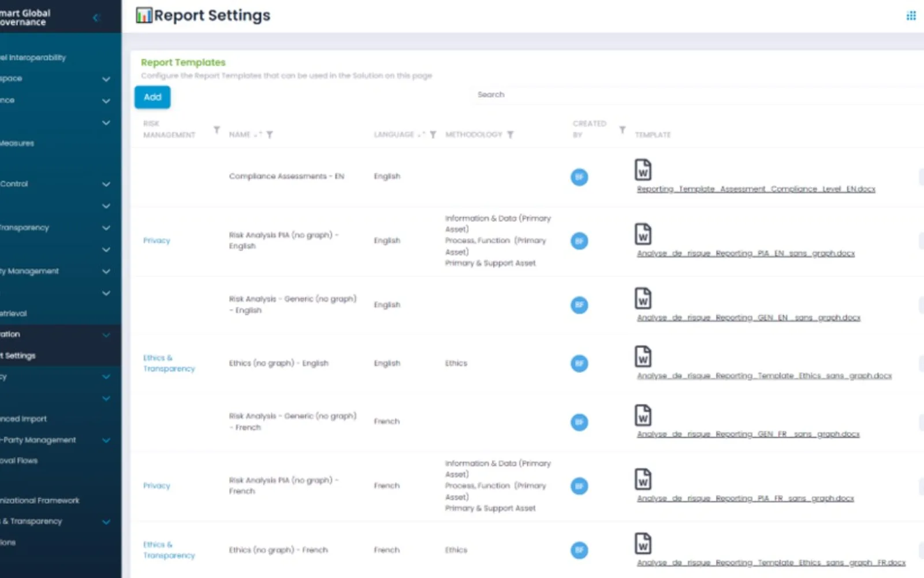Image resolution: width=924 pixels, height=578 pixels.
Task: Click creator avatar for Compliance Assessments - EN row
Action: click(x=579, y=177)
